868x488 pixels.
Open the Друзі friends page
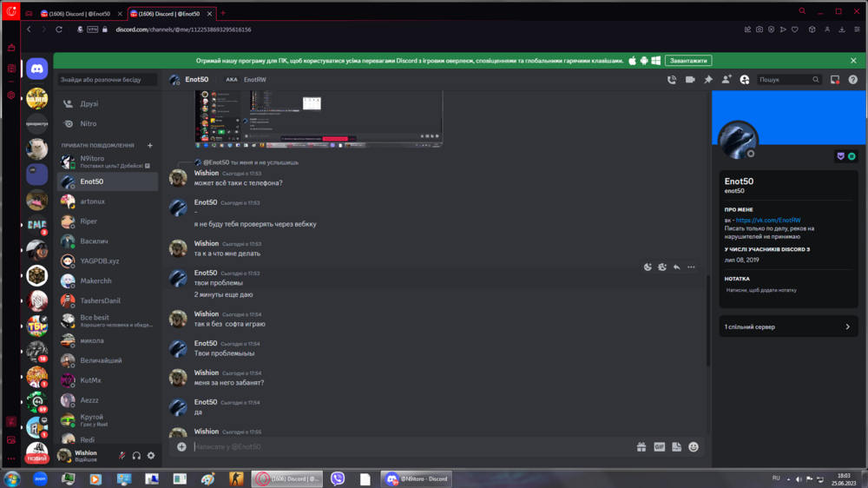[108, 103]
